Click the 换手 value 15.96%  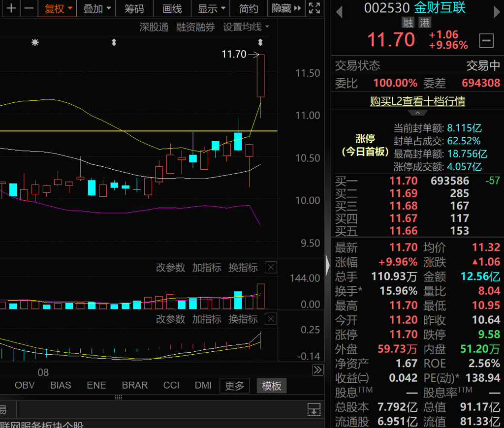399,291
